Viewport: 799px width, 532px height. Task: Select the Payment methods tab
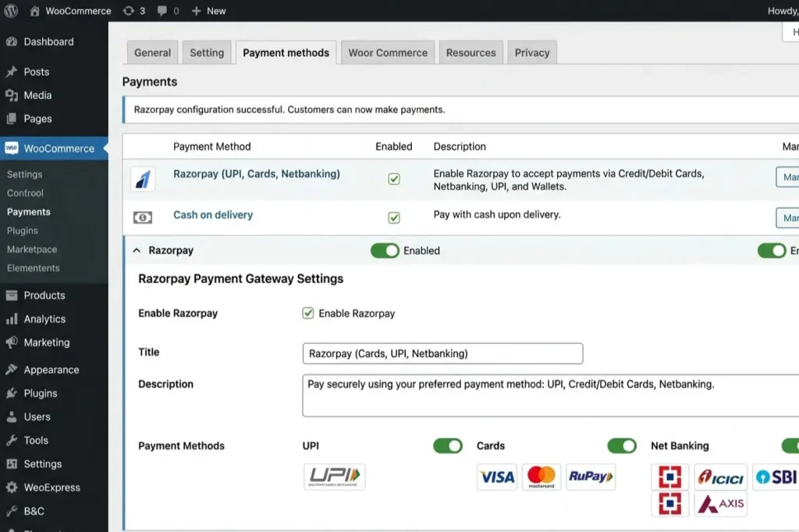click(286, 52)
